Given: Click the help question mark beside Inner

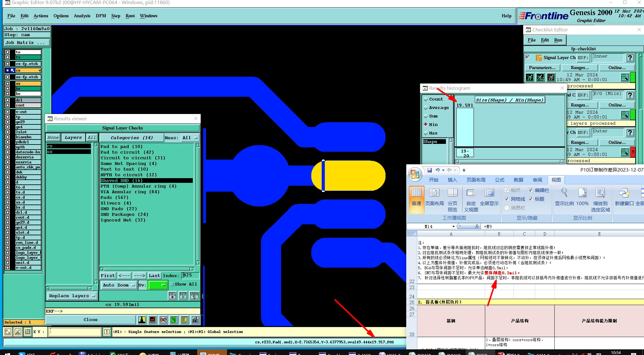Looking at the screenshot, I should coord(630,58).
